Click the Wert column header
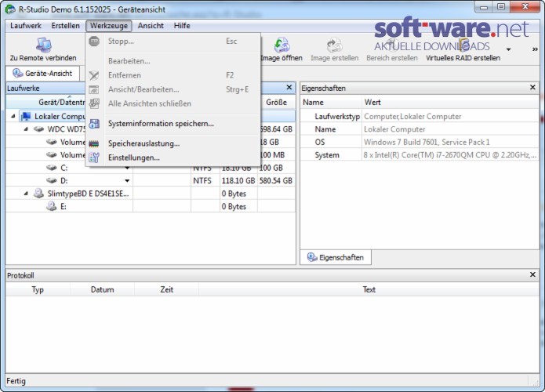 pos(450,102)
